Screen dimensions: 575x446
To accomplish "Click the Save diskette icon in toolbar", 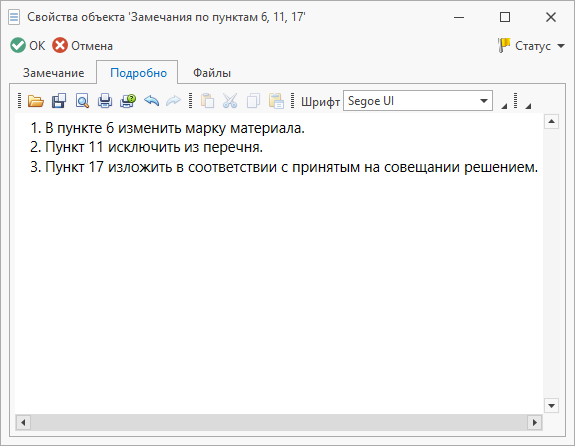I will pos(59,100).
